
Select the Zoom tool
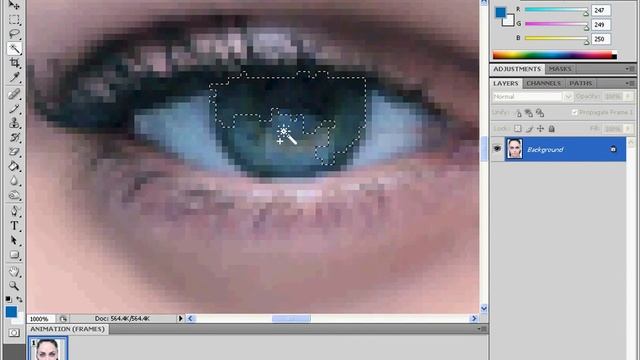(x=14, y=286)
